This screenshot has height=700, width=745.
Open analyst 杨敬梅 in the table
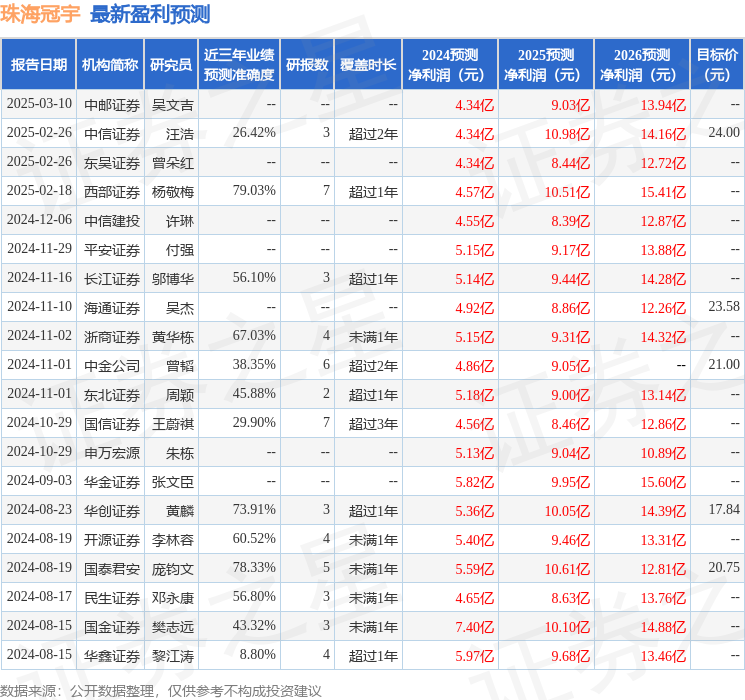click(x=172, y=190)
